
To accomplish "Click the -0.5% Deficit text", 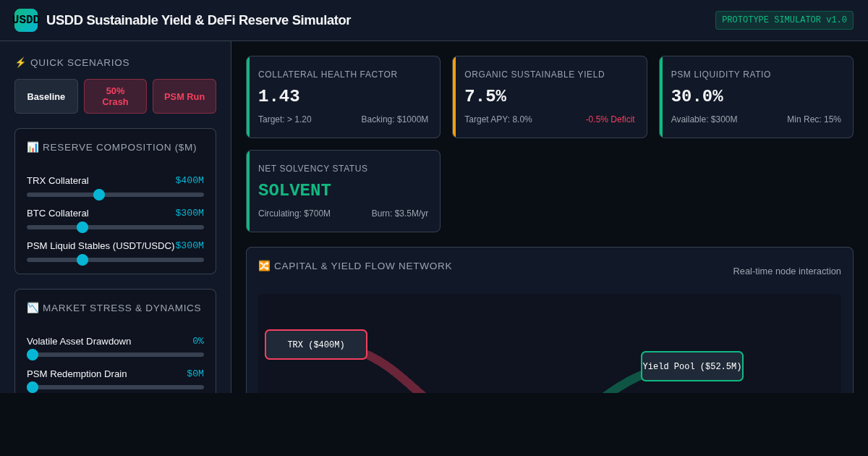I will tap(610, 119).
